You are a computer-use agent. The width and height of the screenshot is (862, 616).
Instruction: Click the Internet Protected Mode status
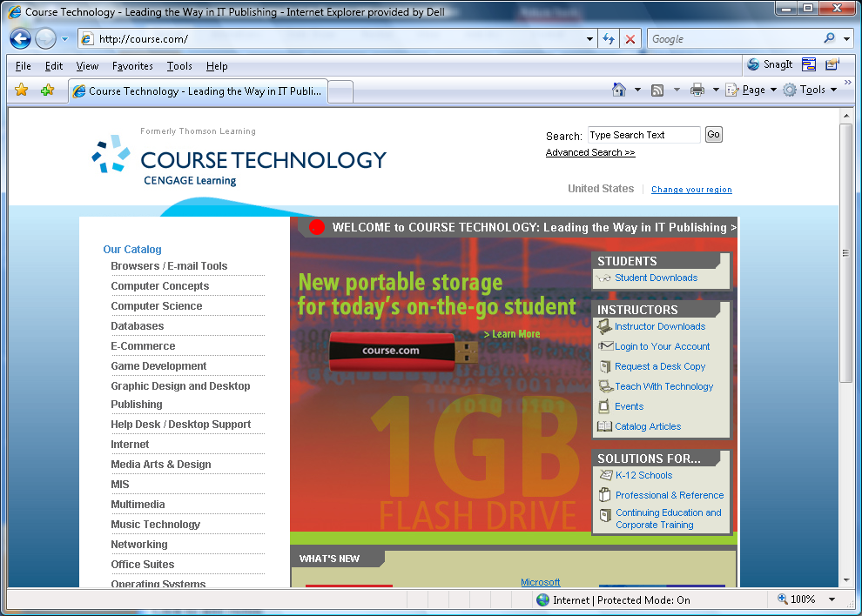(x=613, y=600)
